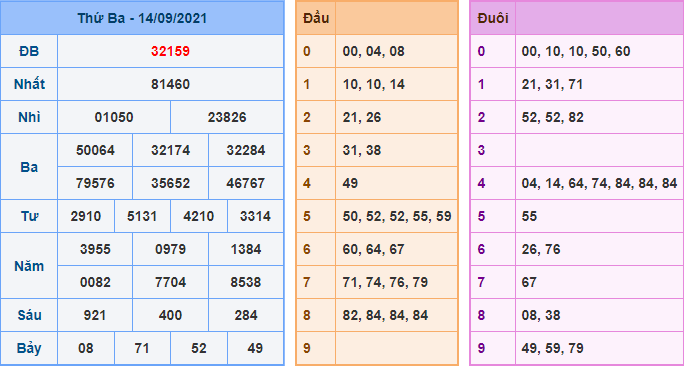The image size is (684, 366).
Task: Click Đuôi row value '21, 31, 71'
Action: point(553,84)
